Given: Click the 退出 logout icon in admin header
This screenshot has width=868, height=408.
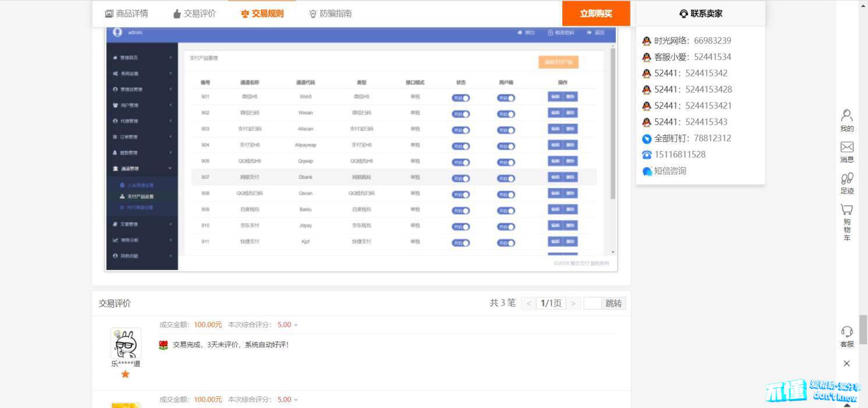Looking at the screenshot, I should pos(589,33).
